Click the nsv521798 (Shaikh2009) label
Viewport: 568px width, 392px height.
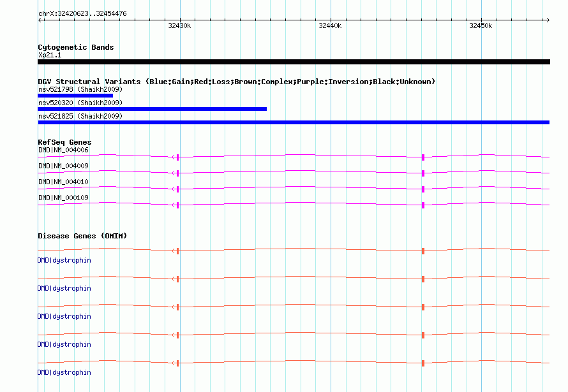(80, 89)
